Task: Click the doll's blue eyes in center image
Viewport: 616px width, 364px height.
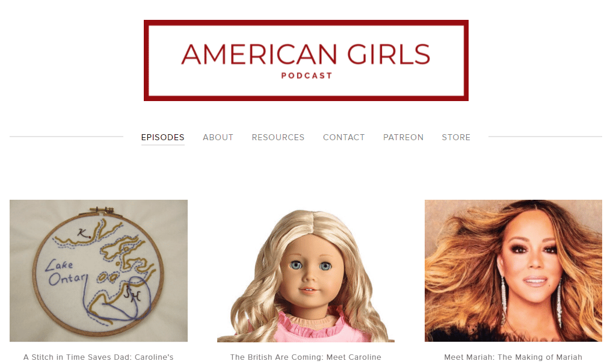Action: pyautogui.click(x=310, y=266)
